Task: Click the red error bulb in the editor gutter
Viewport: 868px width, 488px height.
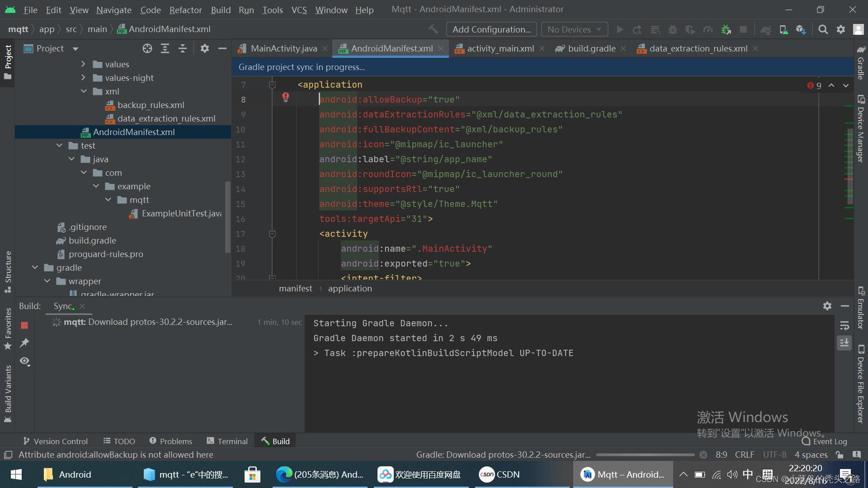Action: (x=286, y=97)
